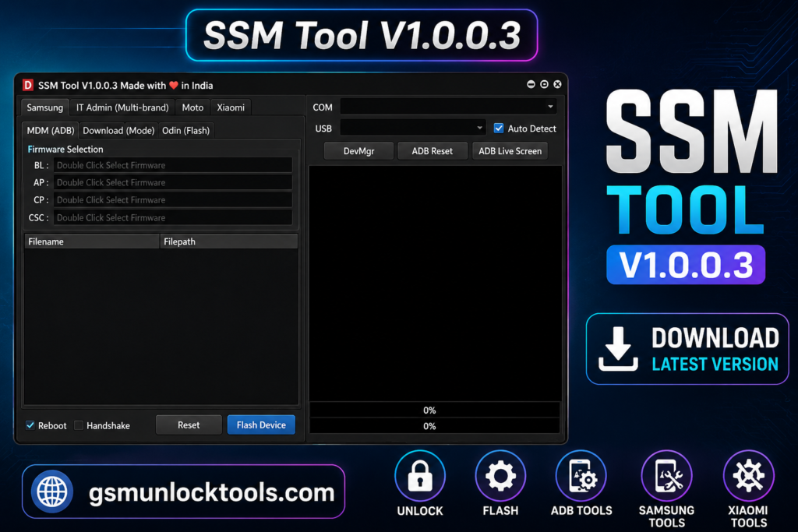This screenshot has width=798, height=532.
Task: Switch to the IT Admin (Multi-brand) tab
Action: coord(122,107)
